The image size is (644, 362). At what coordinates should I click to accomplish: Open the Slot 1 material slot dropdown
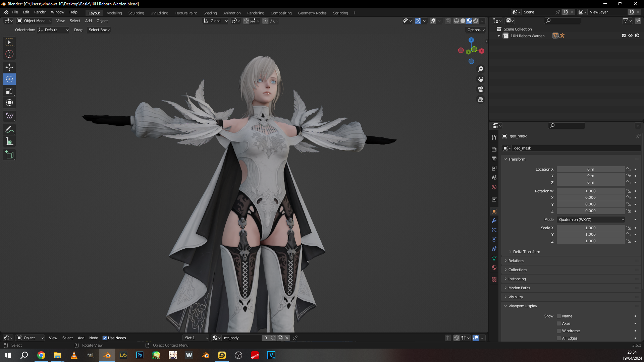[x=196, y=338]
